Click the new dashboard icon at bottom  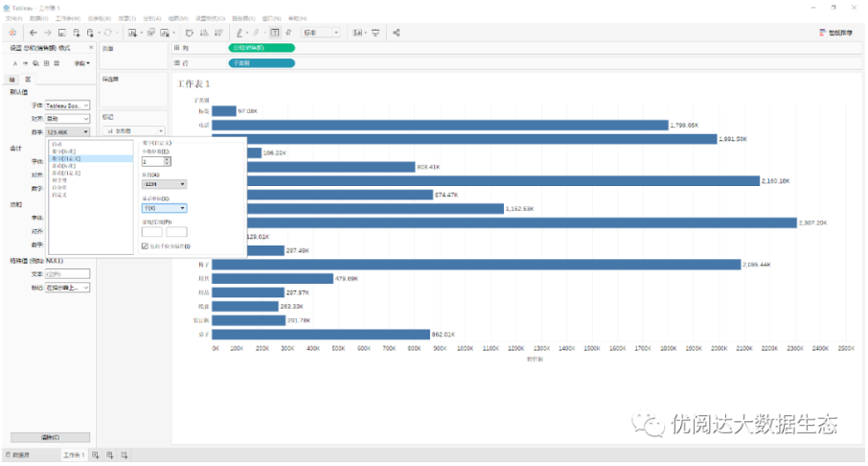[109, 454]
